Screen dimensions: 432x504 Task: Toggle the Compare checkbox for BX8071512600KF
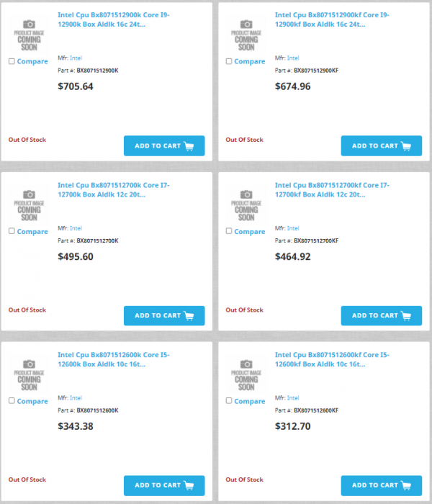(229, 401)
